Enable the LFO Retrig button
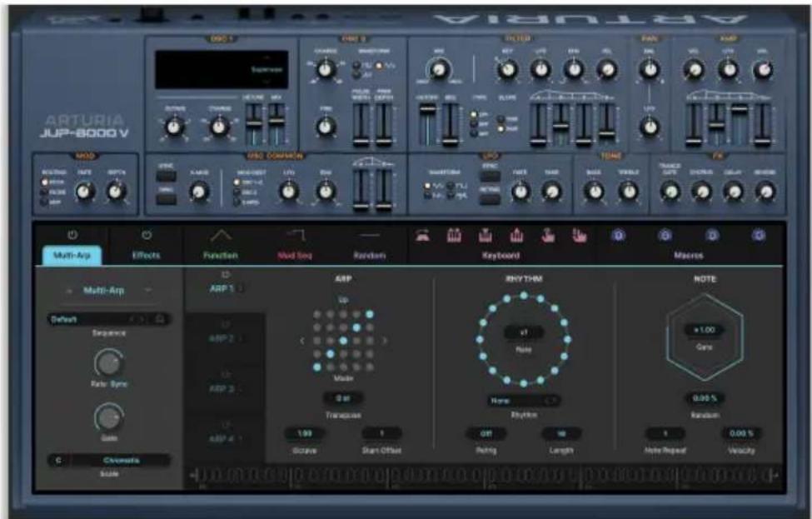Screen dimensions: 812x519 tap(490, 199)
